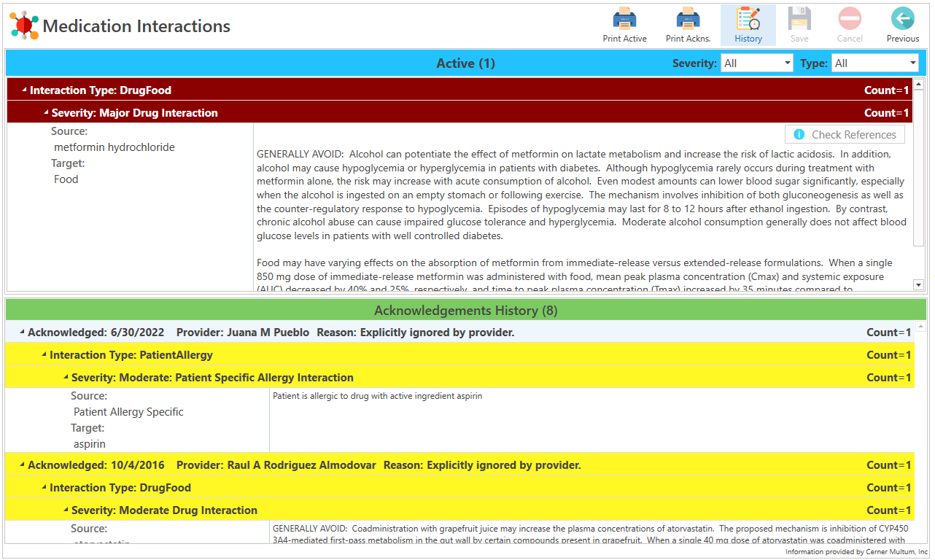This screenshot has height=560, width=935.
Task: Click the Active panel scrollbar up arrow
Action: 919,85
